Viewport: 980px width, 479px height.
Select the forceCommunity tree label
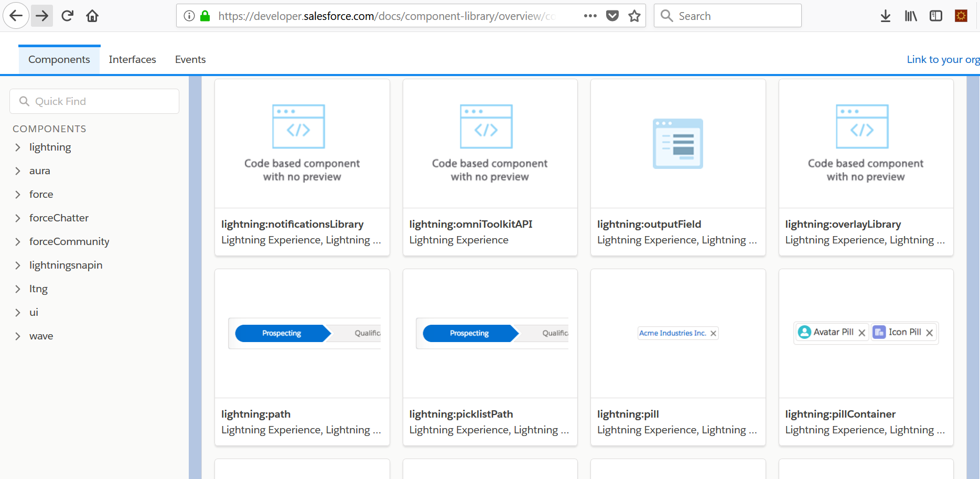pos(69,241)
